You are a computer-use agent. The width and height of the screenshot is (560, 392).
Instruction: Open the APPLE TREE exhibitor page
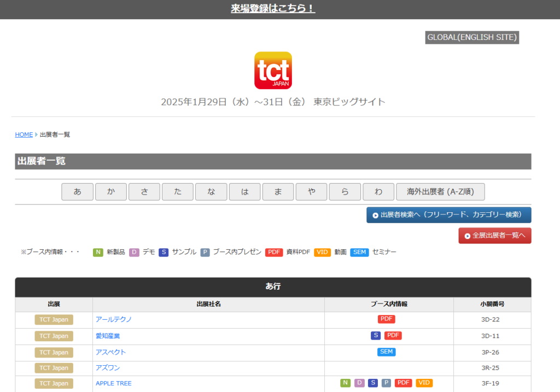(x=114, y=383)
